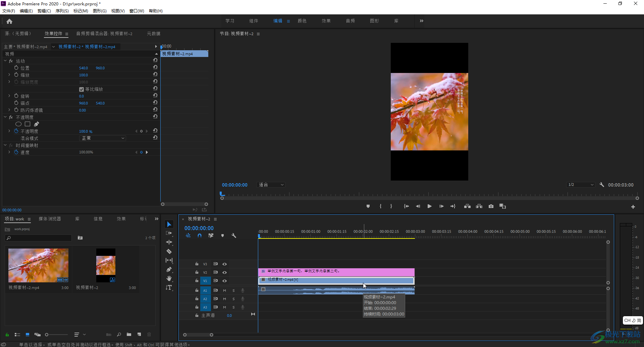
Task: Switch to the Color workspace
Action: 302,21
